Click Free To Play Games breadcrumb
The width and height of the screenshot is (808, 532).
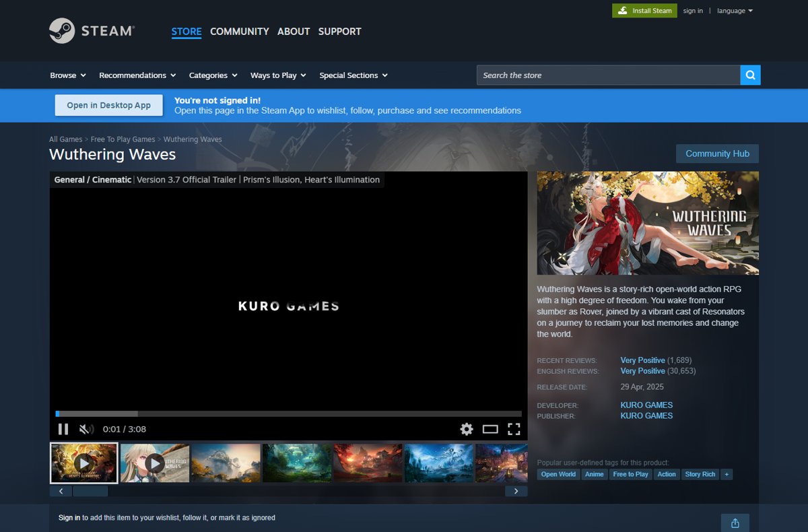[x=123, y=139]
